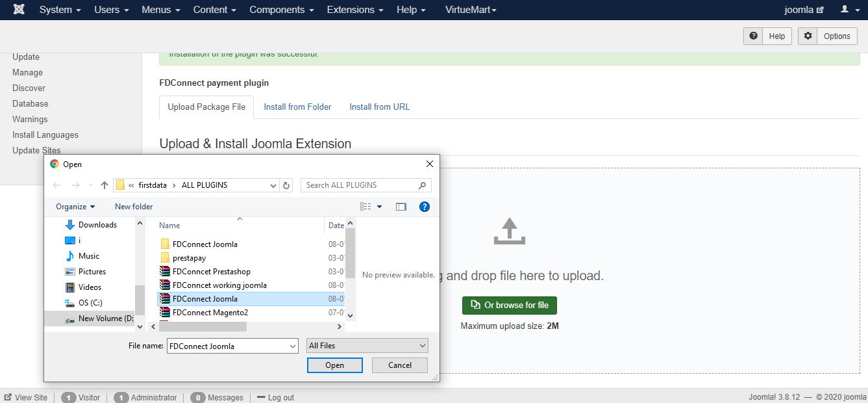This screenshot has width=868, height=403.
Task: Refresh the ALL PLUGINS folder listing
Action: point(286,185)
